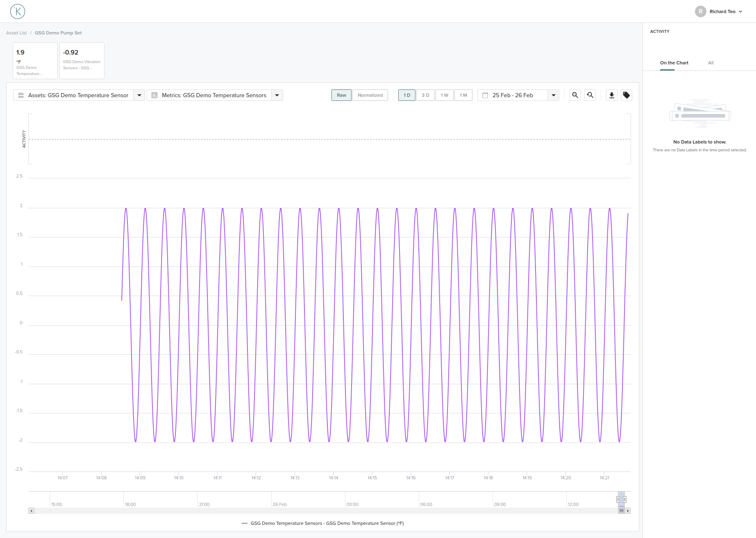Click the zoom out icon
Image resolution: width=756 pixels, height=538 pixels.
pyautogui.click(x=575, y=95)
